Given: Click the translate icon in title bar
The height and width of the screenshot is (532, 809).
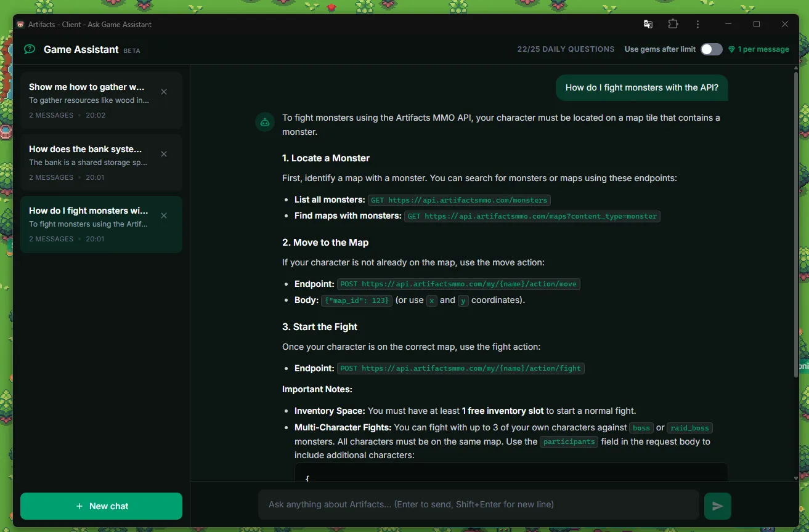Looking at the screenshot, I should (648, 24).
